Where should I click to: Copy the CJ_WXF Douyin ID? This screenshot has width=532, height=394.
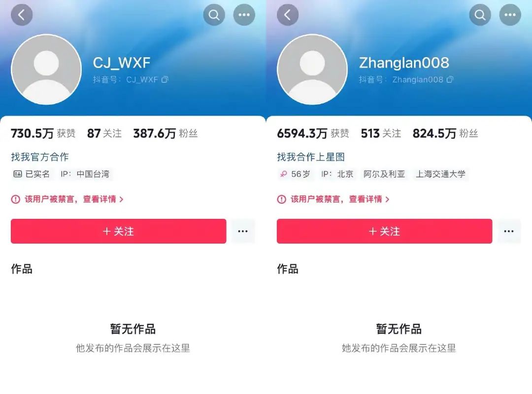pyautogui.click(x=165, y=79)
